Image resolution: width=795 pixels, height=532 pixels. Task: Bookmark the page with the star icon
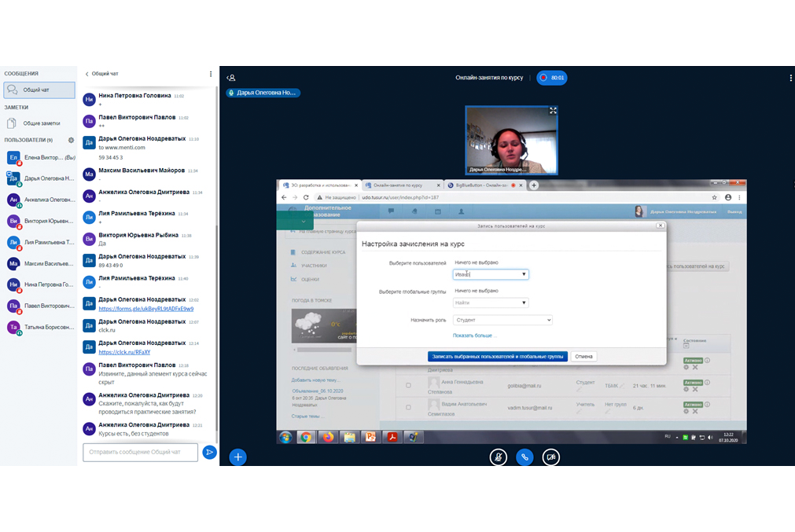click(x=714, y=197)
